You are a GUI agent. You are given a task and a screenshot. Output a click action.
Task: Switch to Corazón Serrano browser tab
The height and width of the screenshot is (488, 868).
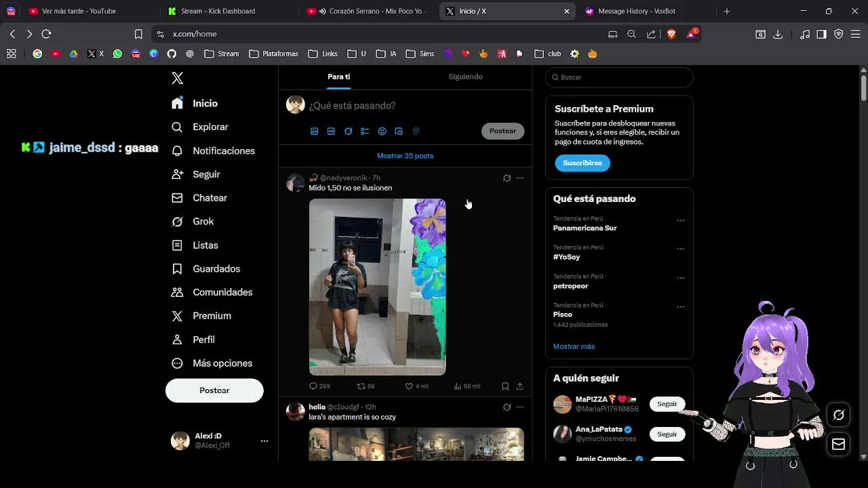(368, 11)
